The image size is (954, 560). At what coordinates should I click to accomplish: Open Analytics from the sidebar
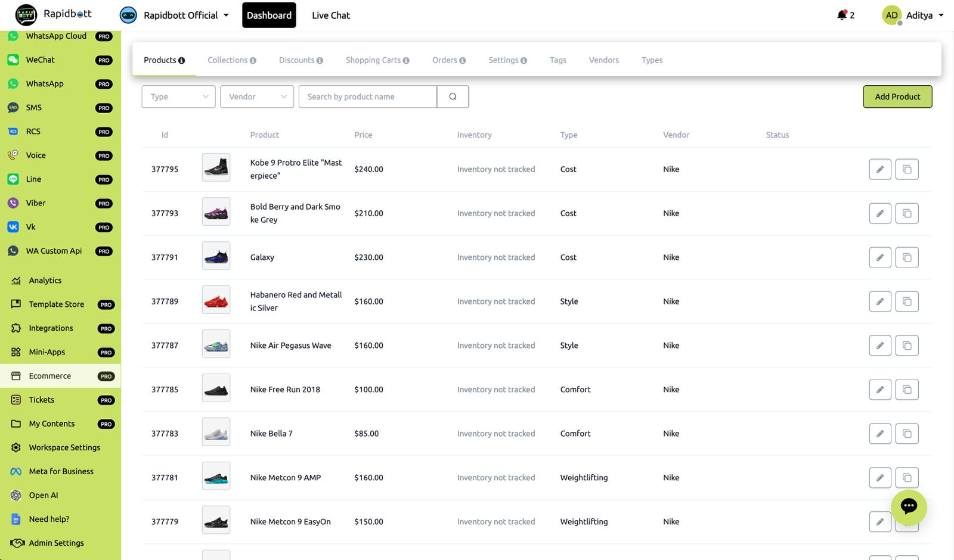click(x=45, y=281)
